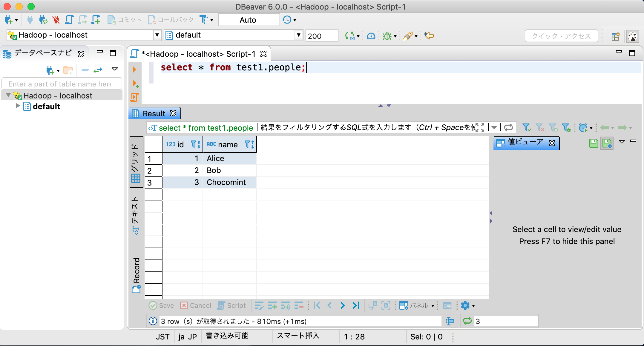Click the collapse all navigator icon

click(85, 70)
